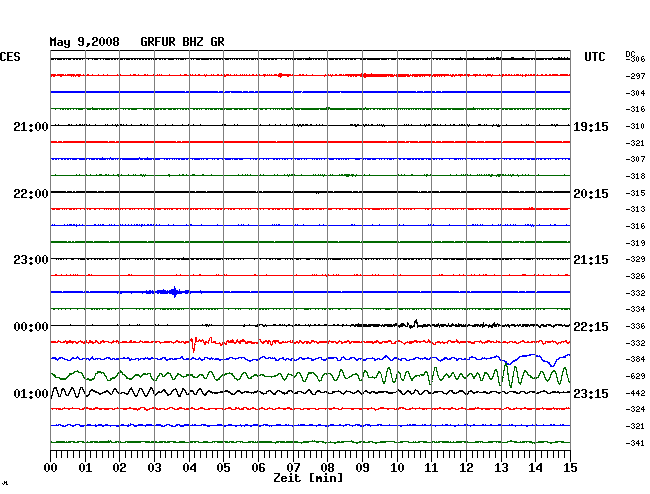The image size is (650, 494).
Task: Click the DC offset value "-313"
Action: pyautogui.click(x=635, y=209)
